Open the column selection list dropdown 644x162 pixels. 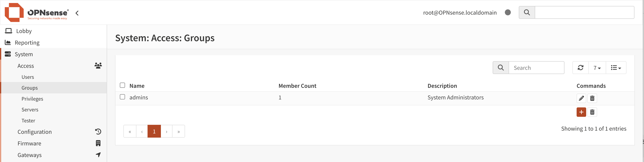tap(615, 68)
